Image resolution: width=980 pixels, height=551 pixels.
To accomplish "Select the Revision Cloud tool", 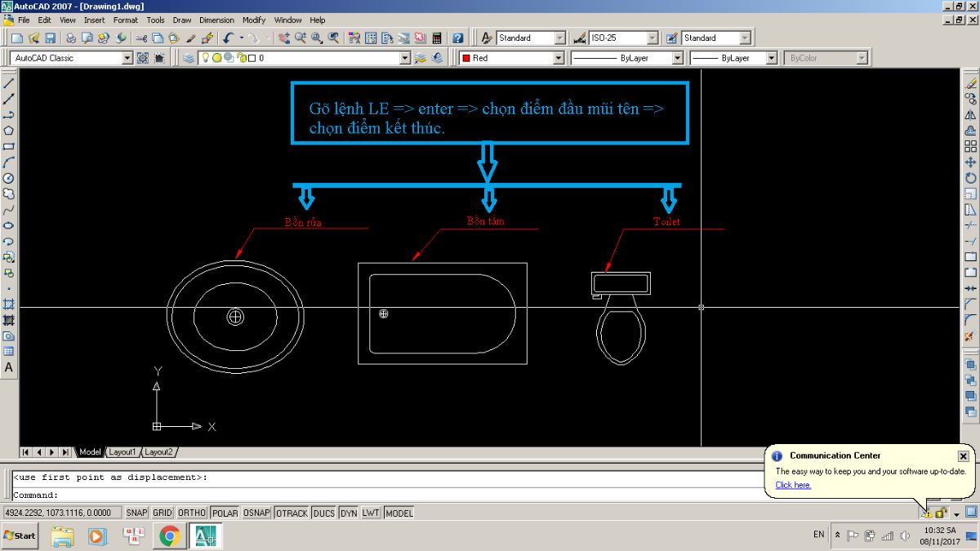I will coord(9,193).
